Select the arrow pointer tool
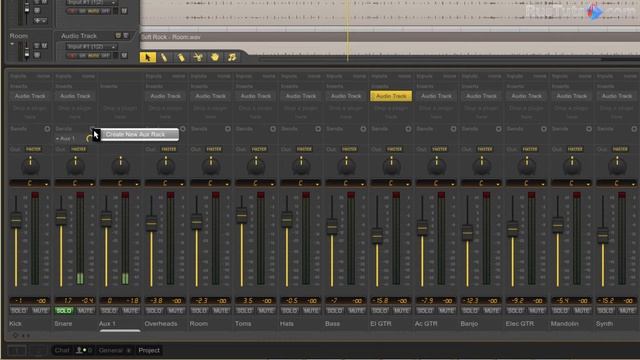The image size is (640, 360). [147, 57]
